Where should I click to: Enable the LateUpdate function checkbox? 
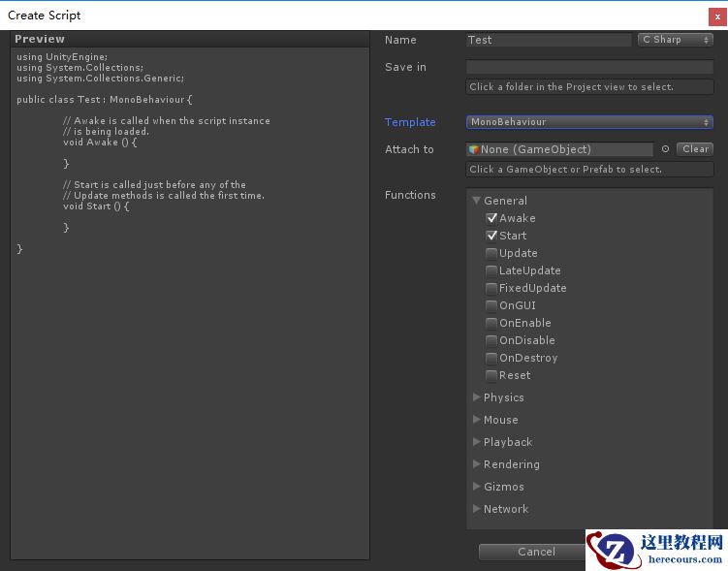(x=491, y=270)
